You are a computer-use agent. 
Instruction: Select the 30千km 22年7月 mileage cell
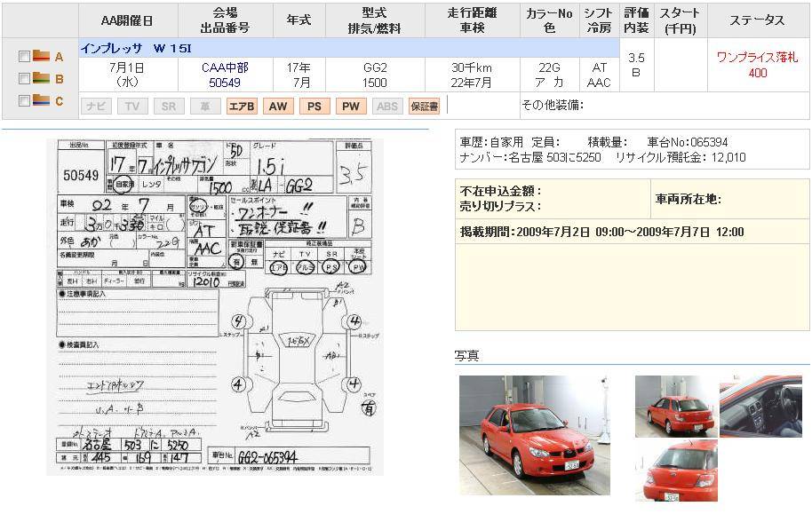point(472,75)
